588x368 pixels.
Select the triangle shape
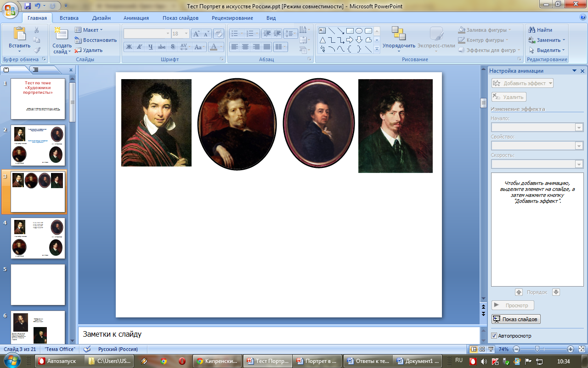pyautogui.click(x=322, y=40)
